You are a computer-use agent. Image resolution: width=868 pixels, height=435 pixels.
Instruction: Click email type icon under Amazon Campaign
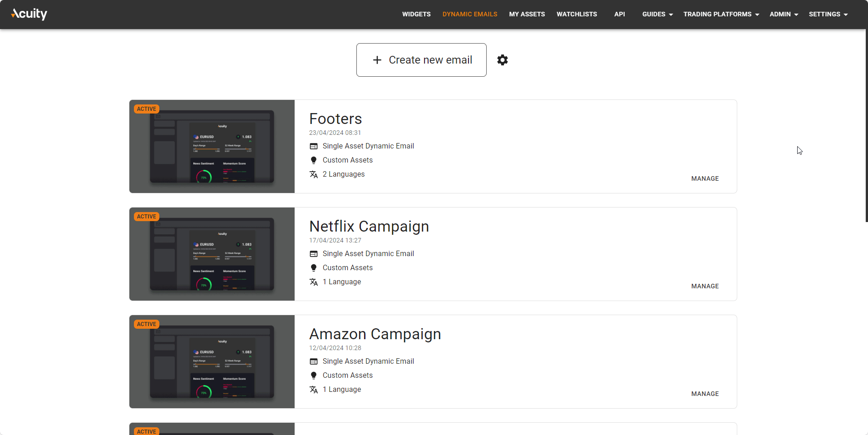coord(314,361)
